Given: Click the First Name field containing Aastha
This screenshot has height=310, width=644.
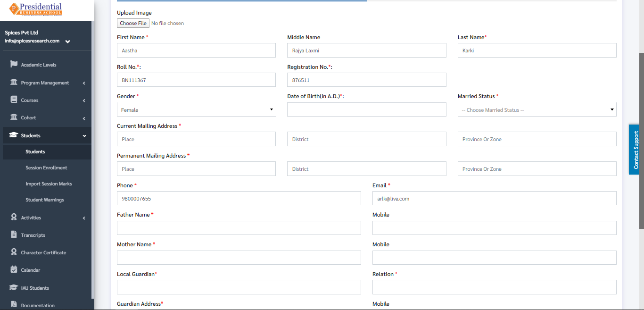Looking at the screenshot, I should (196, 50).
